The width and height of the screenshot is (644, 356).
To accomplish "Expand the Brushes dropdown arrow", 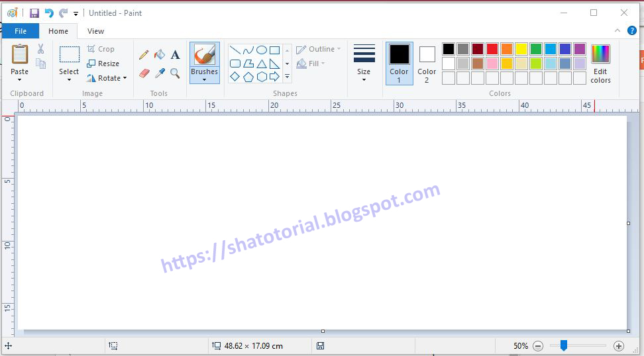I will pyautogui.click(x=204, y=80).
